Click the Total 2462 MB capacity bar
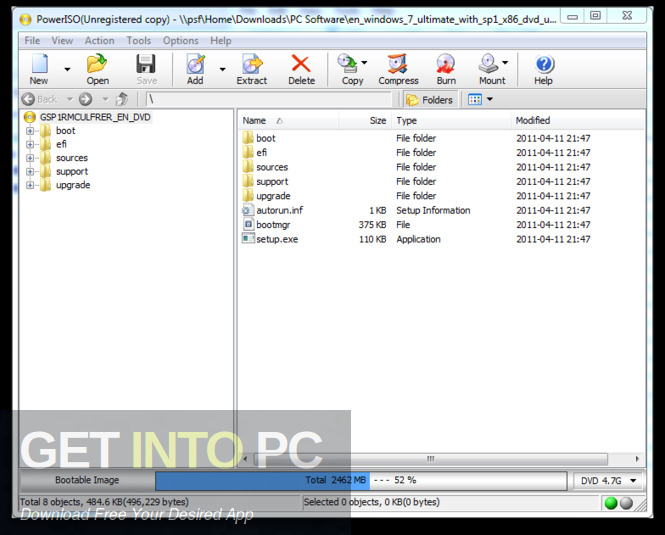Screen dimensions: 665x535 361,480
